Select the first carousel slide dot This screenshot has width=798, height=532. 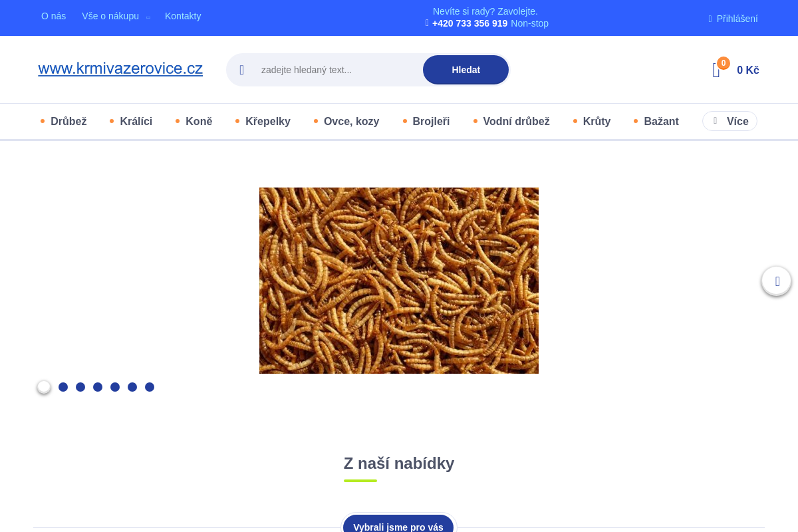44,387
